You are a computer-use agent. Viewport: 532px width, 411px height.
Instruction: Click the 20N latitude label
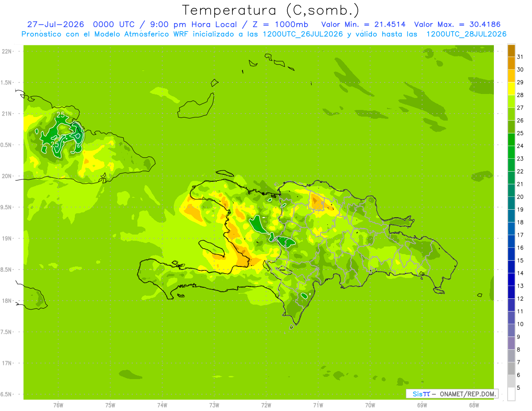pyautogui.click(x=7, y=176)
